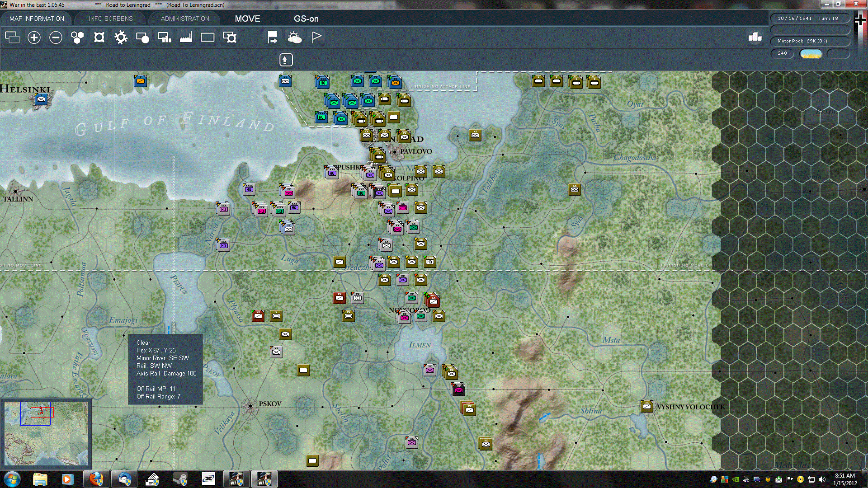This screenshot has width=868, height=488.
Task: Click the Pavlovo town marker
Action: [x=395, y=152]
